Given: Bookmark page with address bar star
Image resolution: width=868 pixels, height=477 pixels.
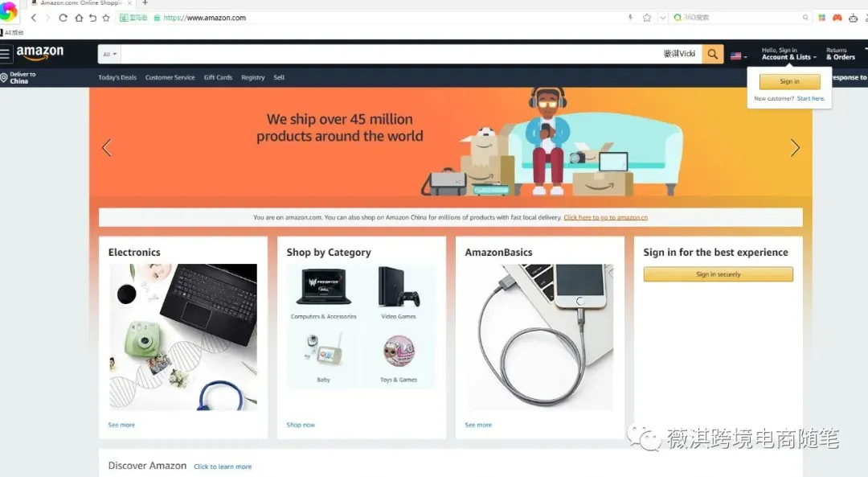Looking at the screenshot, I should click(646, 18).
